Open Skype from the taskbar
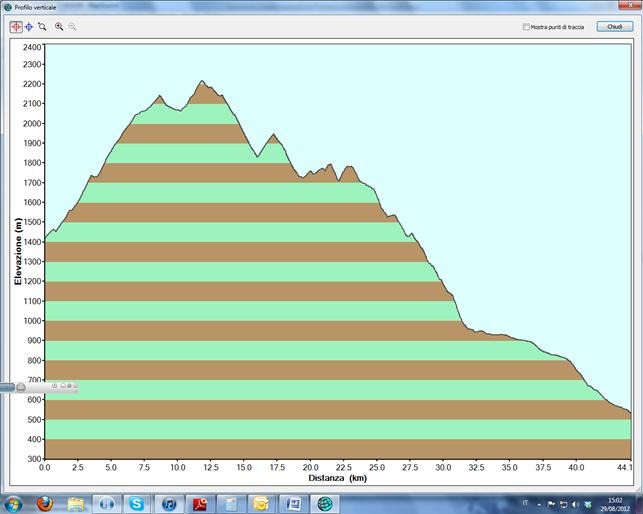The image size is (643, 514). tap(136, 502)
